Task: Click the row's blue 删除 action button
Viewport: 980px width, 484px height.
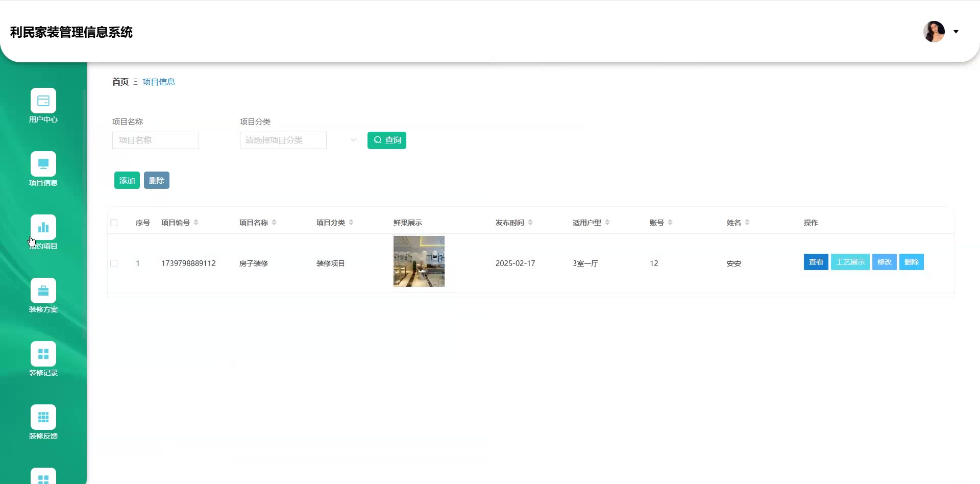Action: pos(912,262)
